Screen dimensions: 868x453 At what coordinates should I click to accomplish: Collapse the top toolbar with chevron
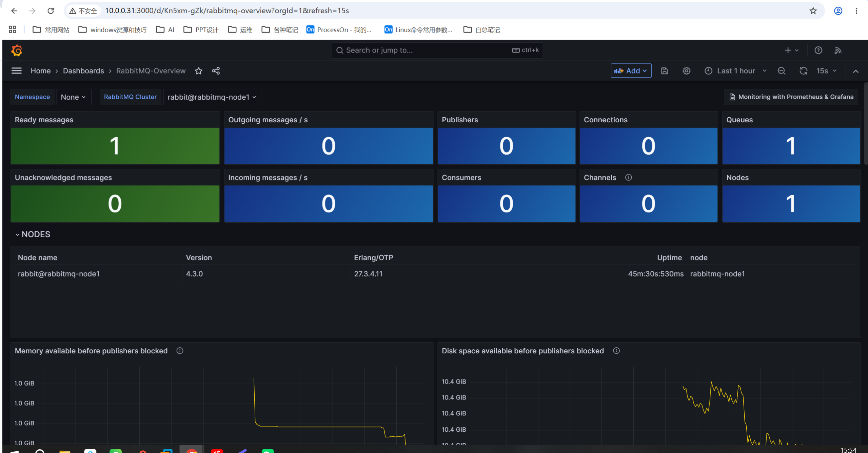856,71
